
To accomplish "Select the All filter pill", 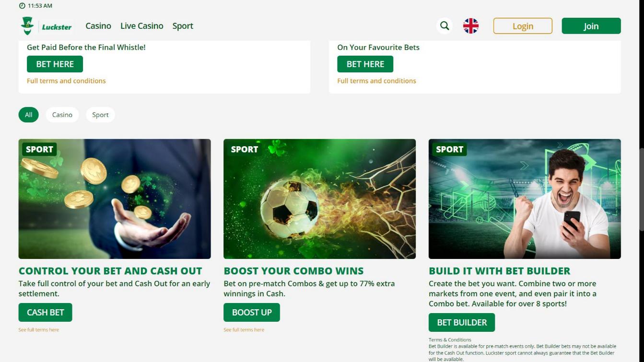I will tap(29, 115).
